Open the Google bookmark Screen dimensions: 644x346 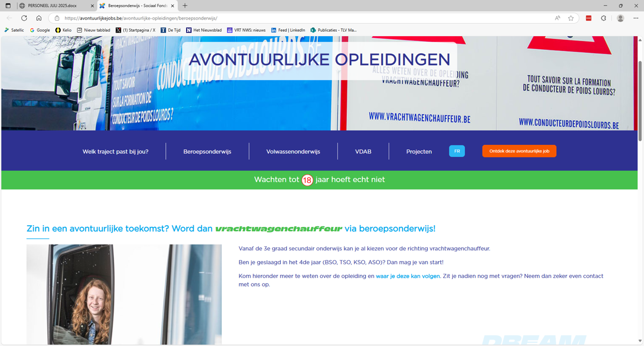pyautogui.click(x=40, y=30)
